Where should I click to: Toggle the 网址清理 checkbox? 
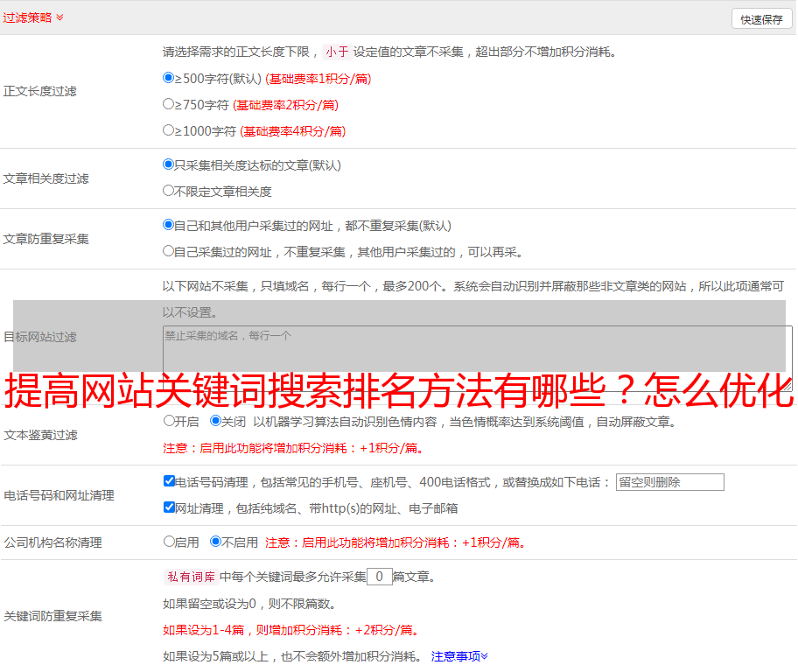tap(169, 507)
